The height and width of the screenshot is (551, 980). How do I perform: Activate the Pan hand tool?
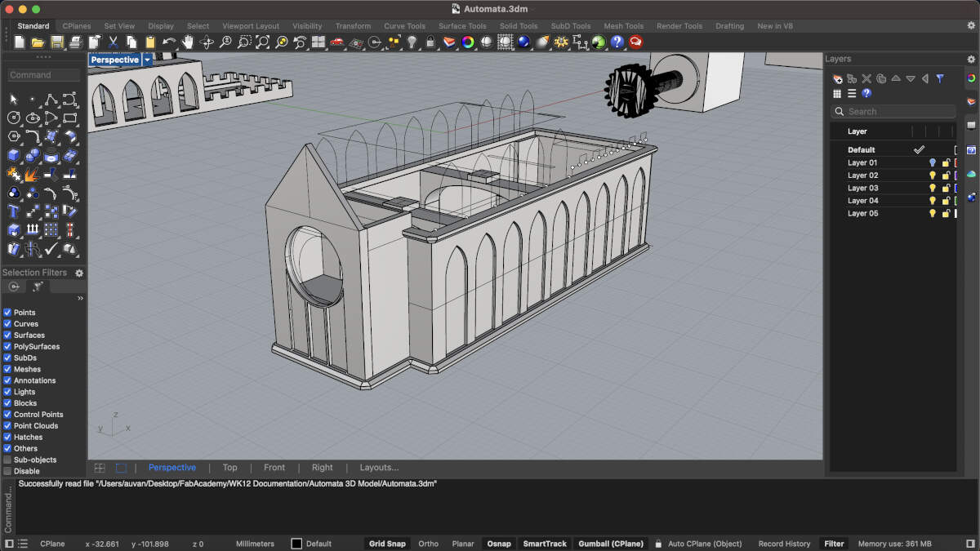(x=188, y=42)
